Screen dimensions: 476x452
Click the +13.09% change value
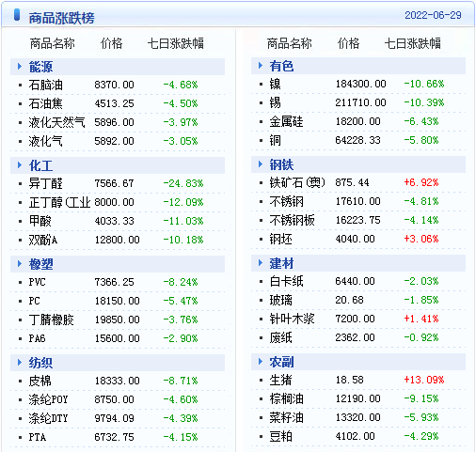(x=424, y=380)
